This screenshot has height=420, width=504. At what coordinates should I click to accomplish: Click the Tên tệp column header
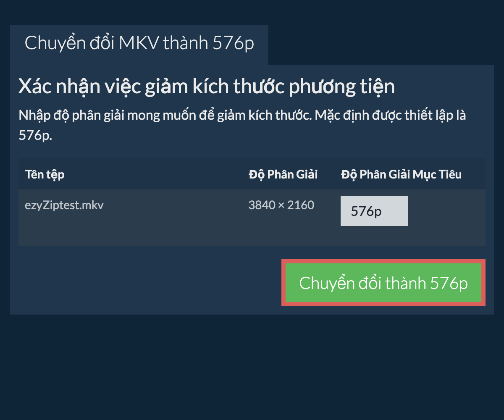(45, 174)
